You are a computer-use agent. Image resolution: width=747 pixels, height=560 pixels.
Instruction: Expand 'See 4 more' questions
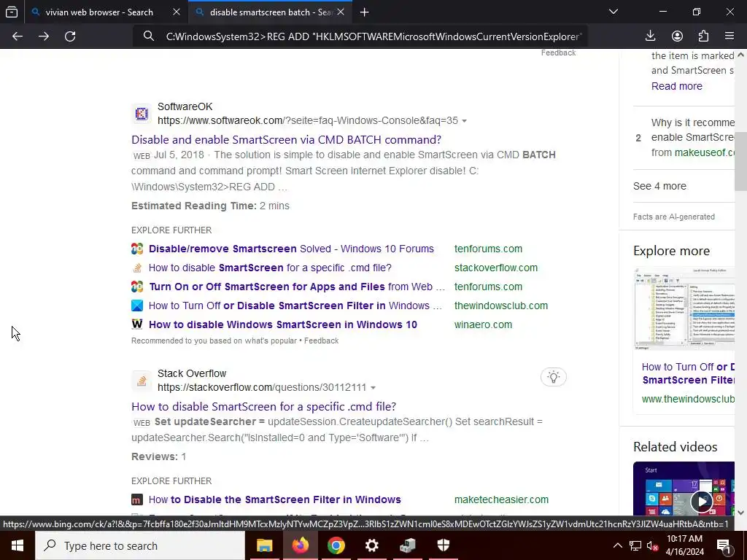coord(659,186)
